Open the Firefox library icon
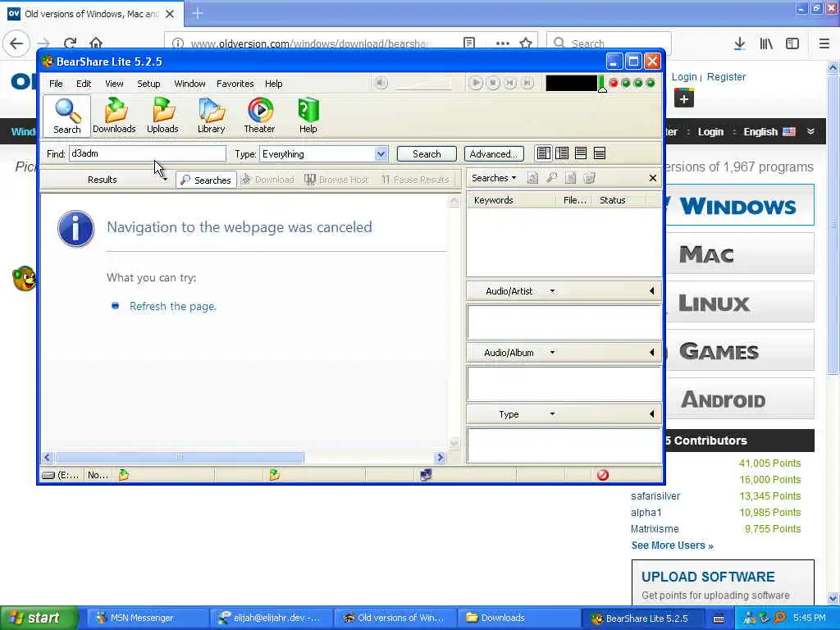Viewport: 840px width, 630px height. click(766, 43)
